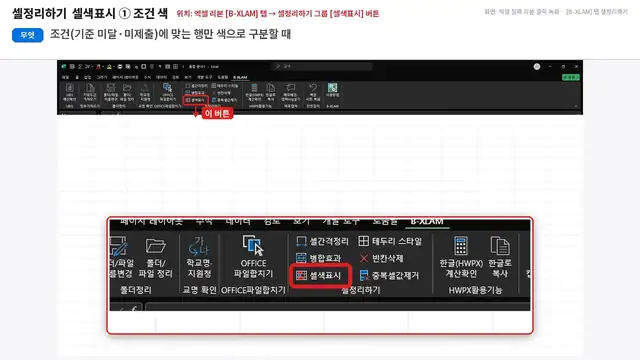Click small OFFICE 파일합치기 icon in top Excel ribbon
Image resolution: width=640 pixels, height=360 pixels.
point(167,88)
